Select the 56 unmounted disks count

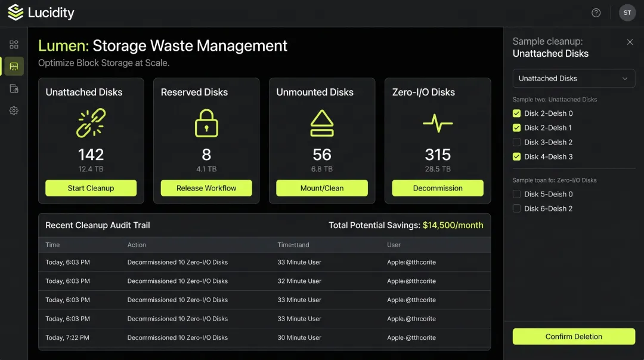[x=322, y=155]
